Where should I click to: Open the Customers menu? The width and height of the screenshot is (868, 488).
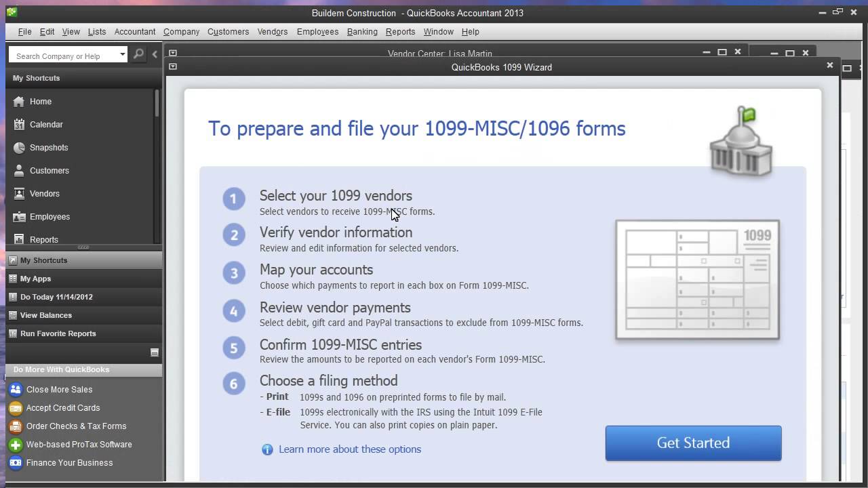[228, 32]
